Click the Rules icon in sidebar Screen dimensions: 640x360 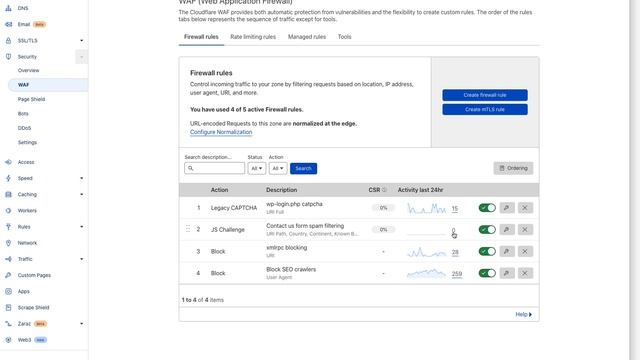pos(8,227)
